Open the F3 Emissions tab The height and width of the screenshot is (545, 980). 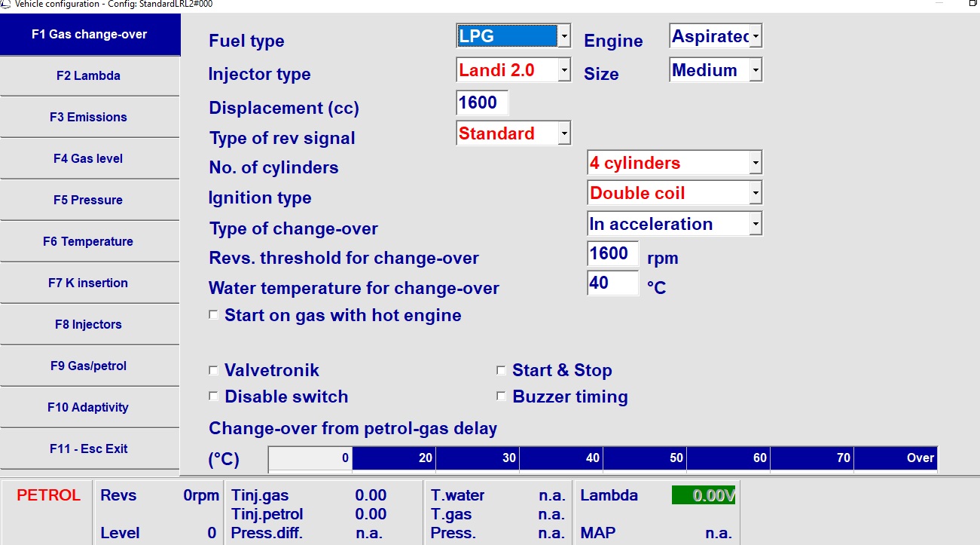89,118
